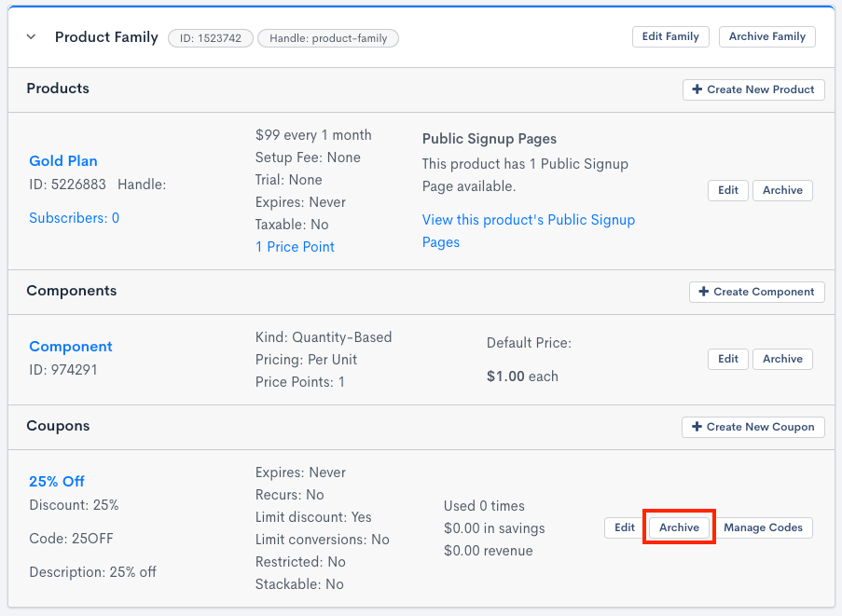View Subscribers: 0 link for Gold Plan

click(x=75, y=218)
